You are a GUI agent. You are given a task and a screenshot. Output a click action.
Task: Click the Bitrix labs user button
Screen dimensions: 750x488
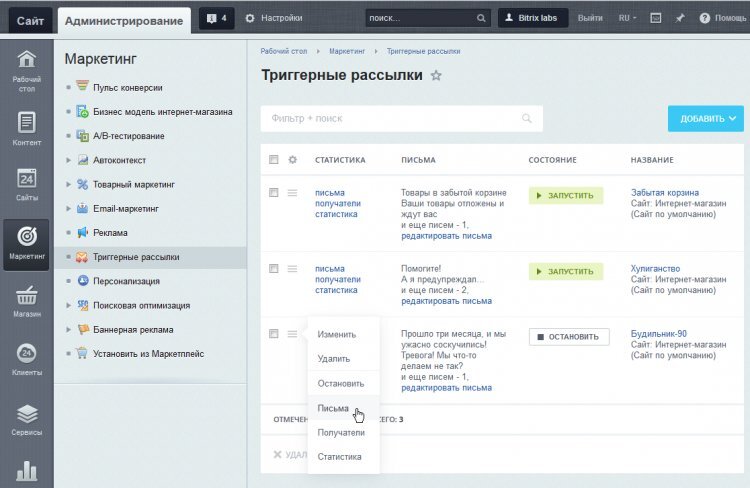coord(532,18)
